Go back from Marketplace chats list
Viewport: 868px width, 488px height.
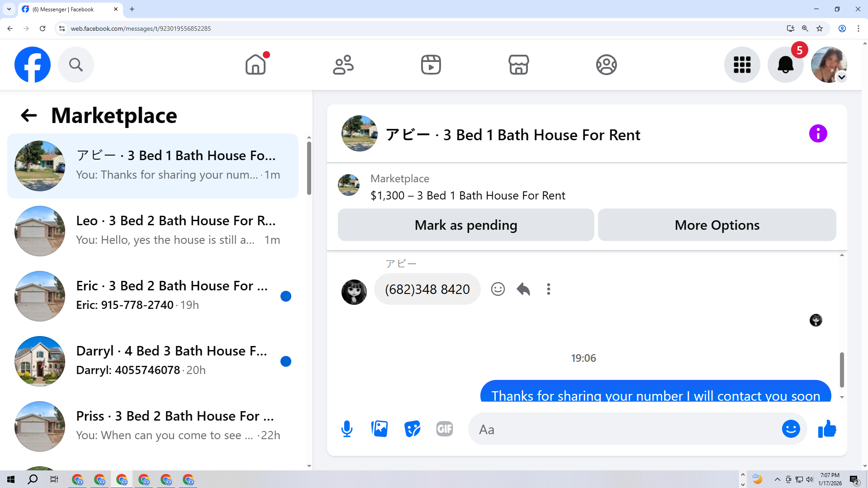[29, 115]
